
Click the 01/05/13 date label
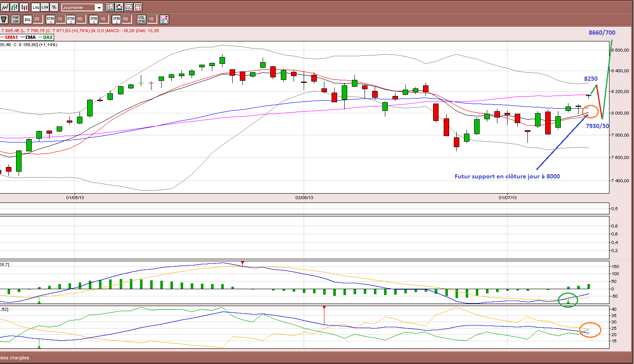pyautogui.click(x=75, y=197)
